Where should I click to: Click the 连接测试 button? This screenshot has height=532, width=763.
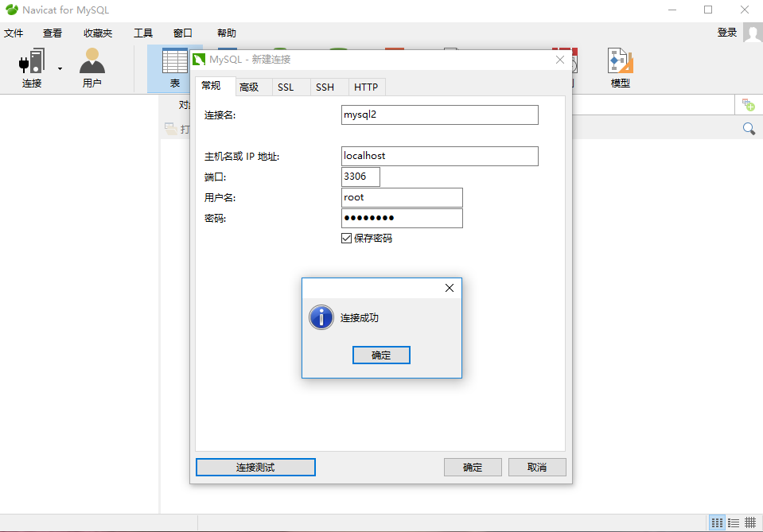tap(255, 468)
